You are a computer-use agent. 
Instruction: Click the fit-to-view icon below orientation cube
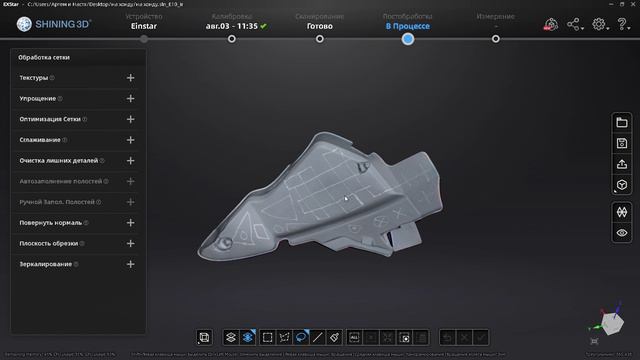[x=594, y=341]
